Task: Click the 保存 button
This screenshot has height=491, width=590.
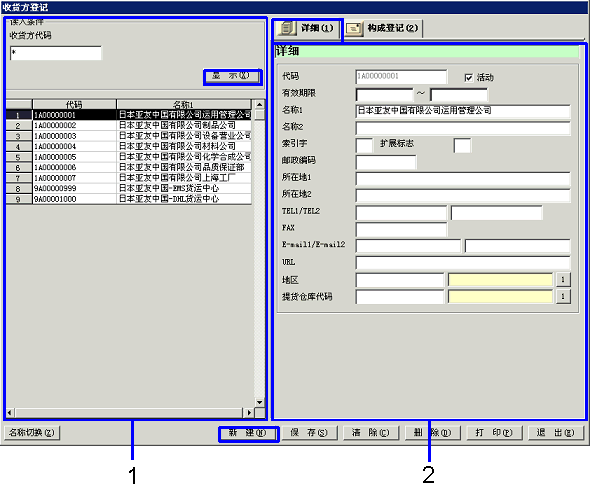Action: 309,433
